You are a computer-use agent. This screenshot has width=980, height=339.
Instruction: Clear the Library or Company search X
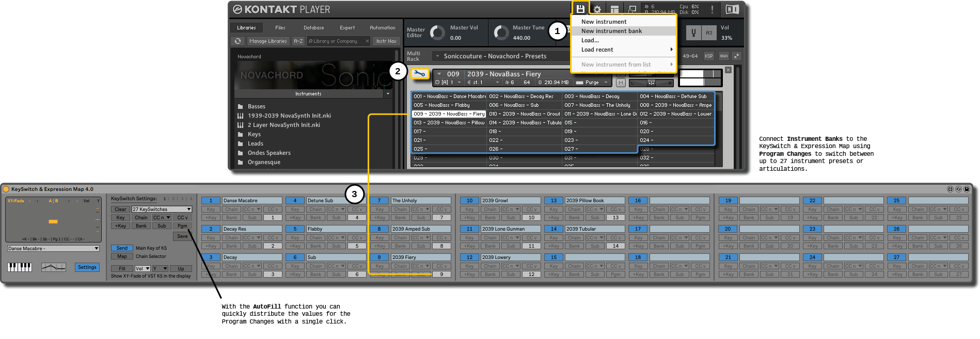click(367, 41)
